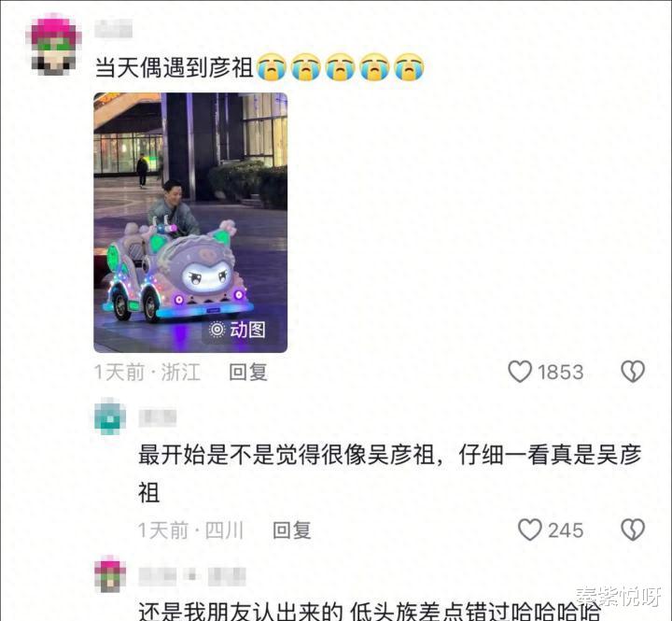Open the pink-haired avatar of top commenter
The image size is (672, 621).
[53, 44]
